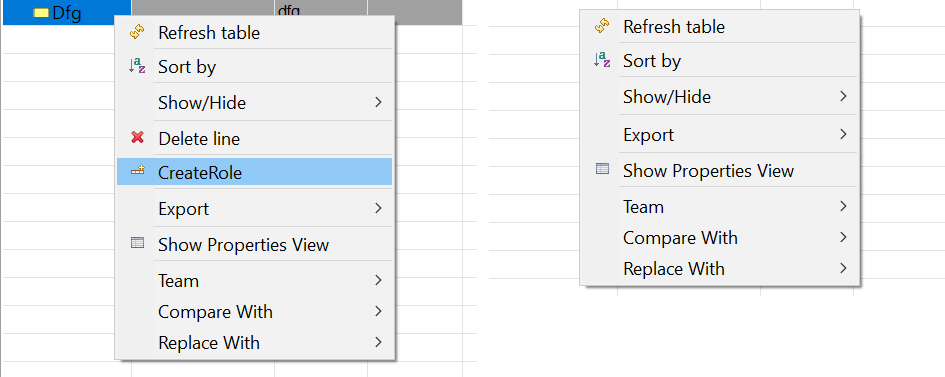
Task: Click the Sort by a-z icon in the left menu
Action: pos(137,66)
